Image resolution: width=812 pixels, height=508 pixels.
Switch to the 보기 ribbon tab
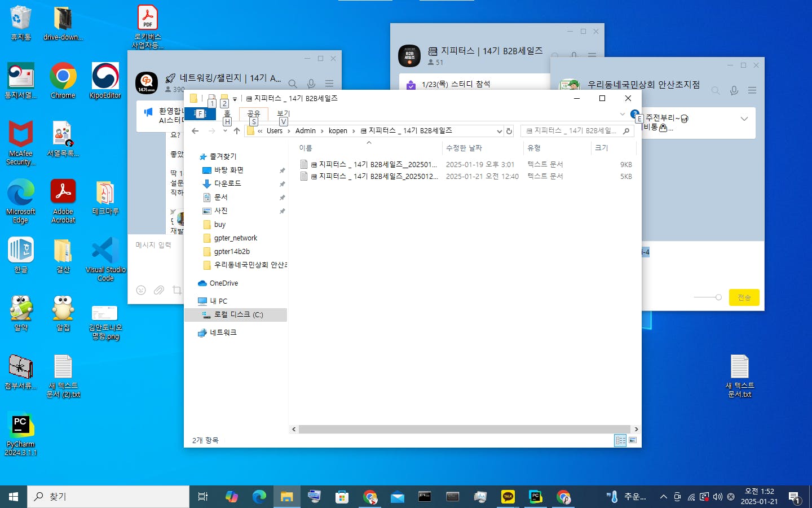tap(283, 113)
